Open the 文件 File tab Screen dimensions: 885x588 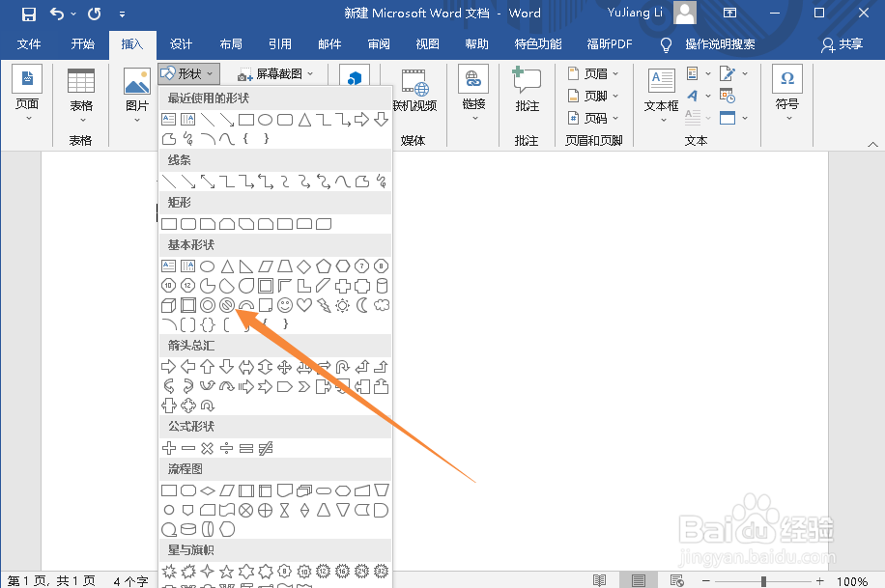[x=29, y=44]
